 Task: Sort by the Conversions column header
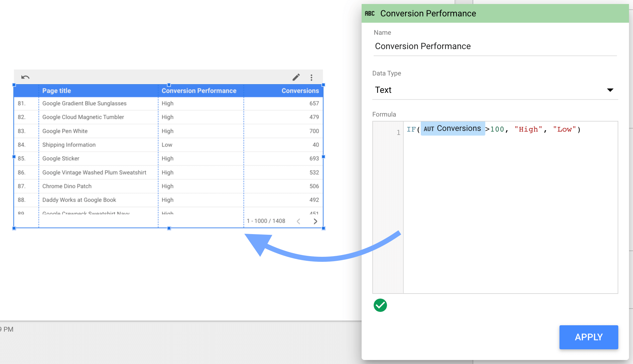[300, 91]
